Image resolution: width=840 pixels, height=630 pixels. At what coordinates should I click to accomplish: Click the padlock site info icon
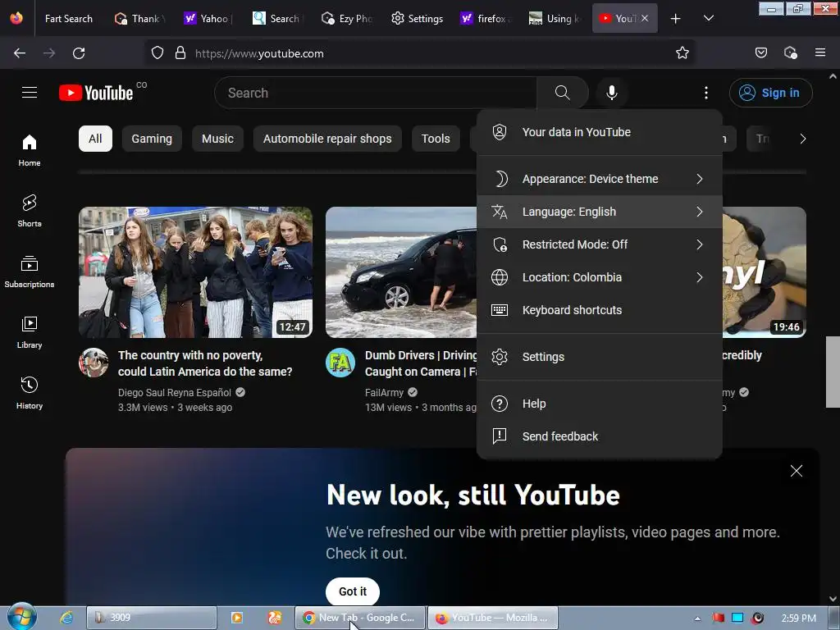[x=180, y=53]
